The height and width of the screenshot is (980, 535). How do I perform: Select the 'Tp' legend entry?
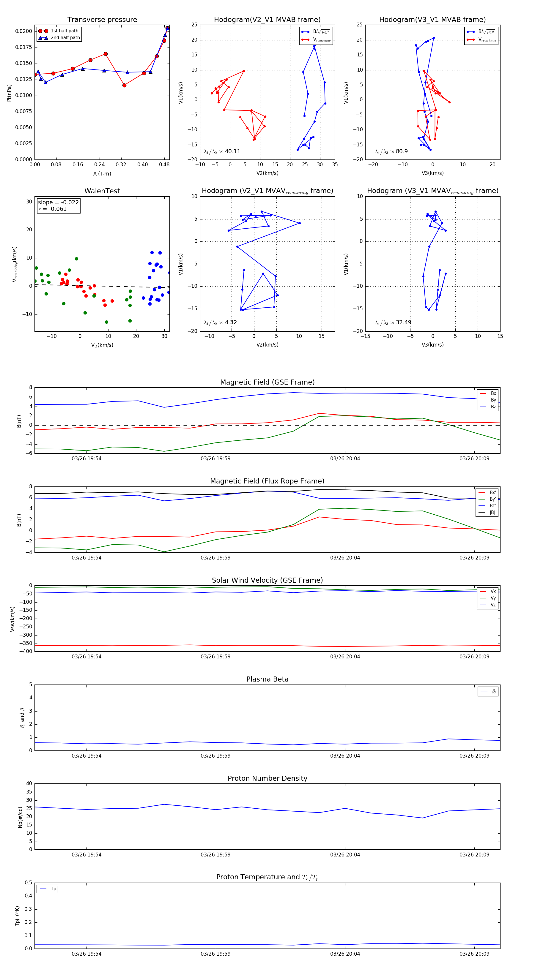point(48,889)
